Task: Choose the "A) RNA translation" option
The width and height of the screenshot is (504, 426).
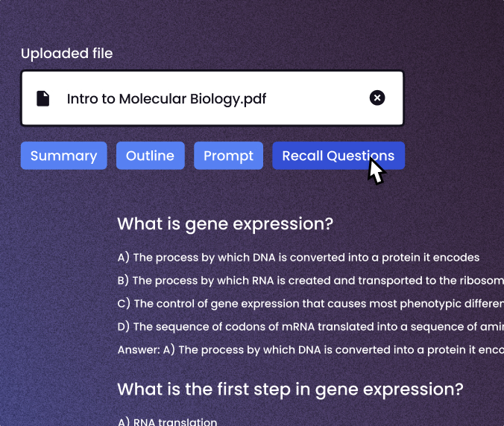Action: 167,422
